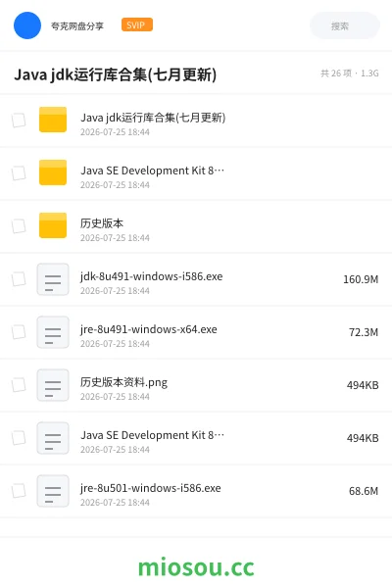392x588 pixels.
Task: Select the 历史版本 folder checkbox
Action: pos(19,226)
